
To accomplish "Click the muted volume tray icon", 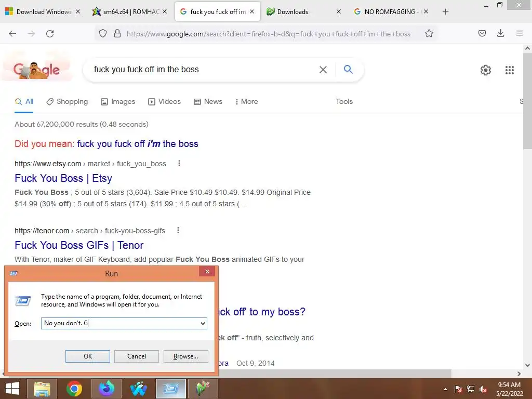I will (x=483, y=389).
